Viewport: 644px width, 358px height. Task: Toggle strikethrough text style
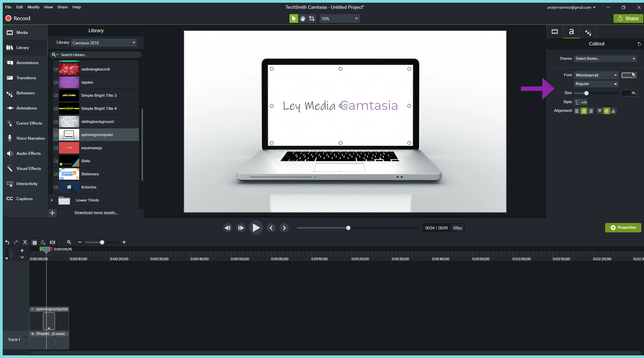584,102
